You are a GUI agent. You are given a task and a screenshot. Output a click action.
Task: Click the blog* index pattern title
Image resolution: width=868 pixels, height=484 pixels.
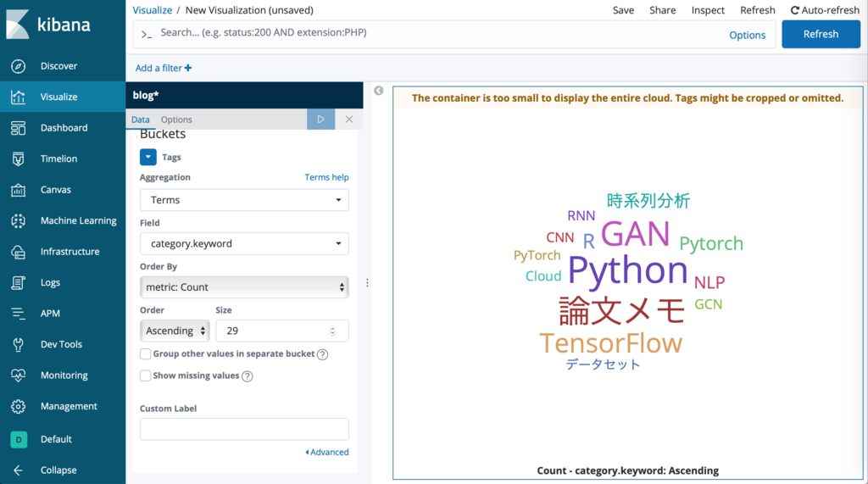[x=146, y=95]
